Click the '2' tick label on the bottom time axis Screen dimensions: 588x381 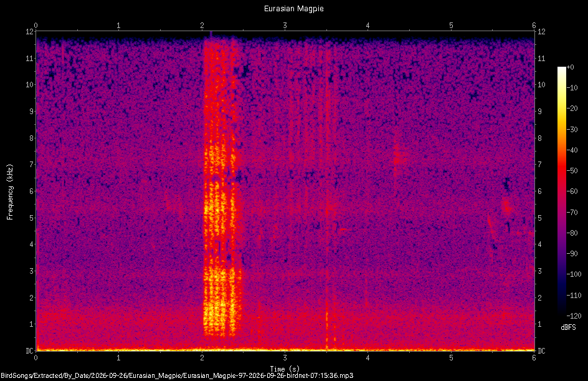pyautogui.click(x=202, y=358)
